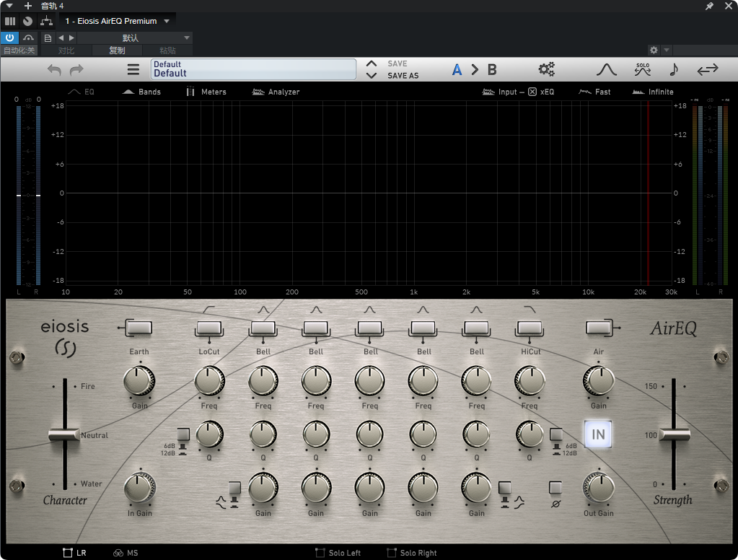Toggle the Meters display tab

click(x=206, y=92)
